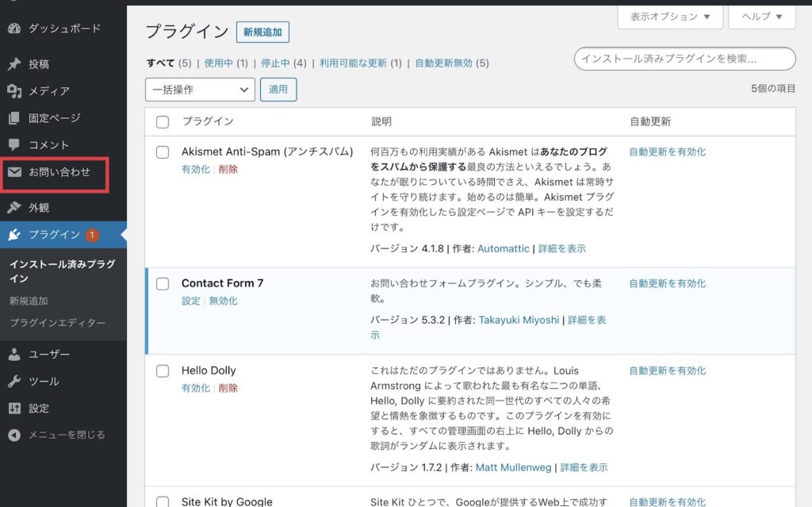Click the Appearance paintbrush icon

(14, 208)
